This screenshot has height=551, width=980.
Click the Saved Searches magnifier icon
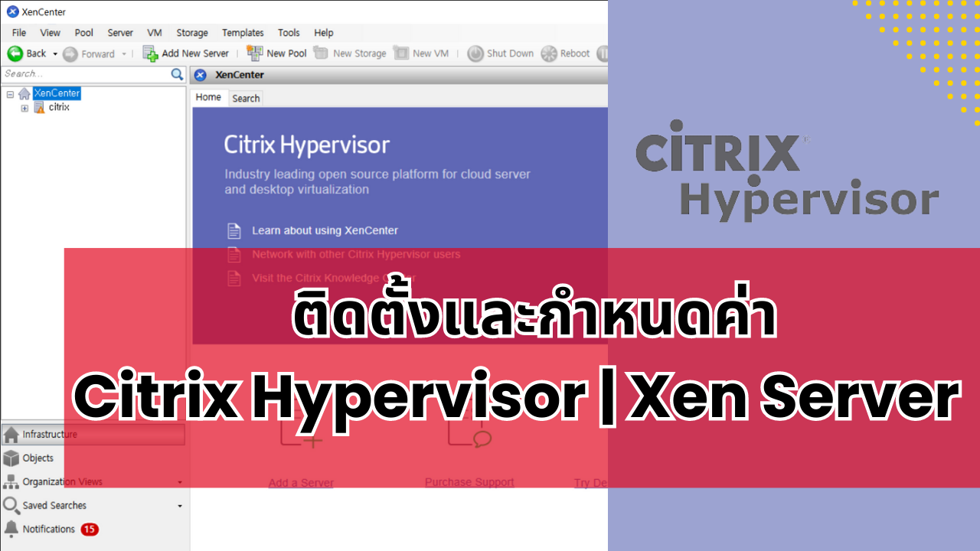click(x=11, y=505)
